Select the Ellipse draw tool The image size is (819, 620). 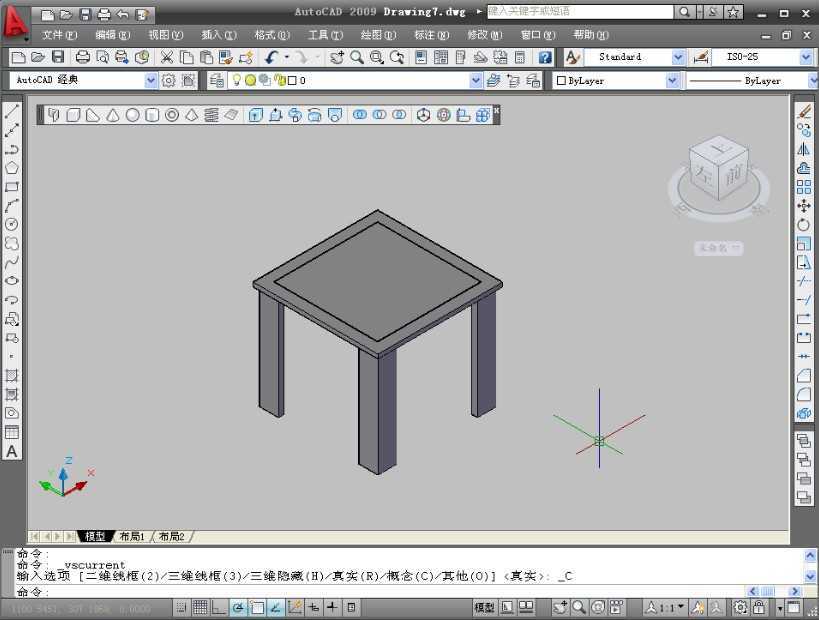tap(11, 280)
